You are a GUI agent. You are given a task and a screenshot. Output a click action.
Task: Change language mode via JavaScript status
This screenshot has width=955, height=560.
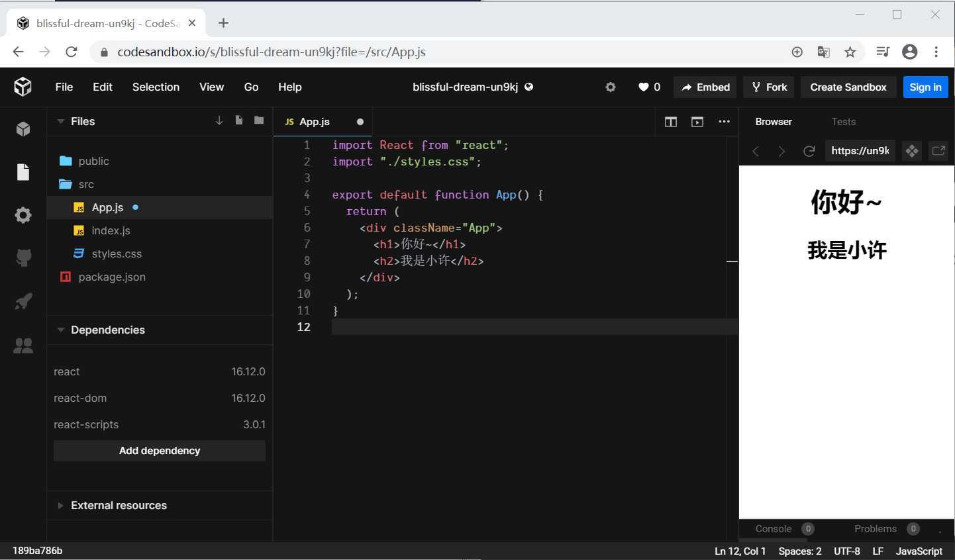tap(919, 551)
